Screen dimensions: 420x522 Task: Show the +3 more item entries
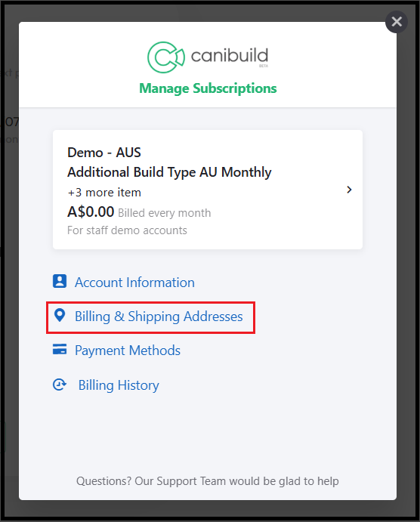104,193
